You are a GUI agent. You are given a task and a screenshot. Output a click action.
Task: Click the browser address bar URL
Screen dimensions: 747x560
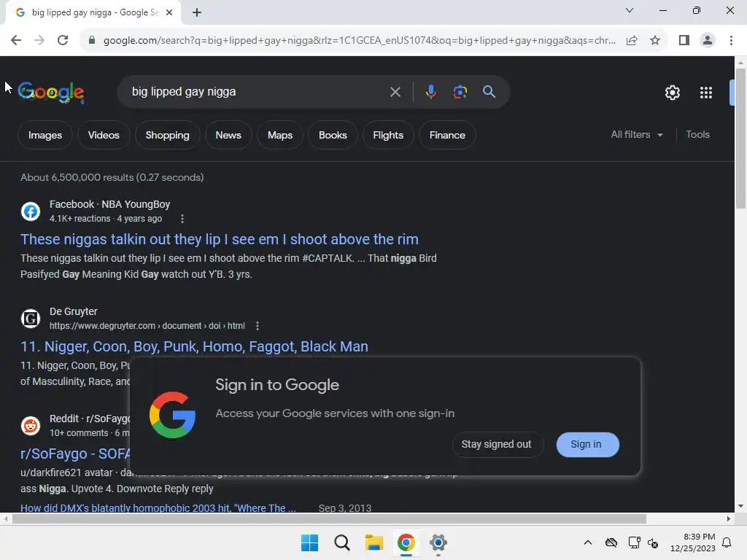click(360, 41)
